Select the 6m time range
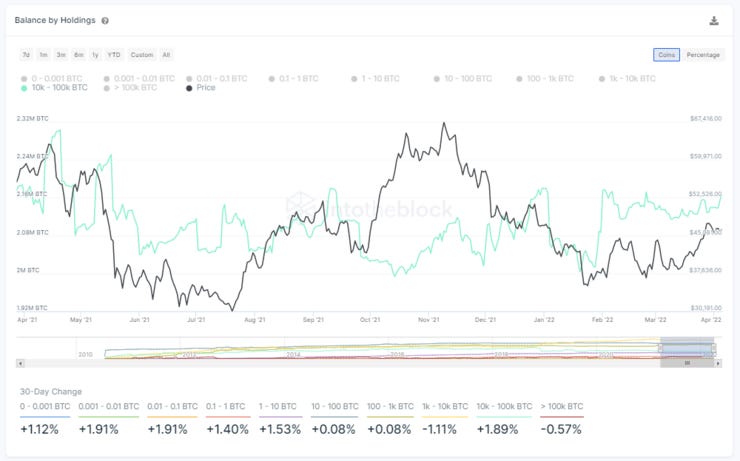 [x=79, y=55]
